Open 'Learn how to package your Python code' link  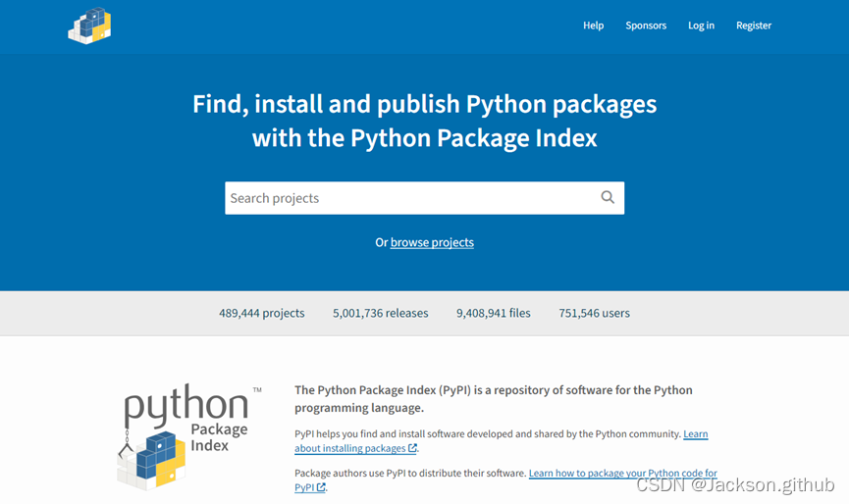[x=622, y=473]
